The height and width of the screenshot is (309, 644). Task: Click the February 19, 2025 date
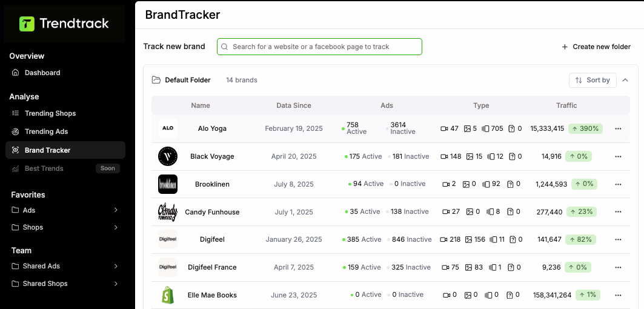[x=294, y=128]
